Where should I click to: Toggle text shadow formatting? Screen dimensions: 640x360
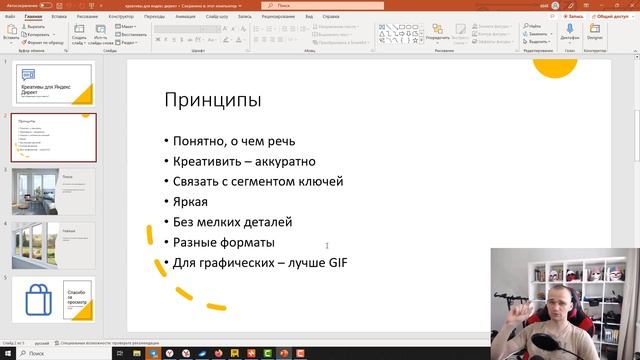click(182, 40)
